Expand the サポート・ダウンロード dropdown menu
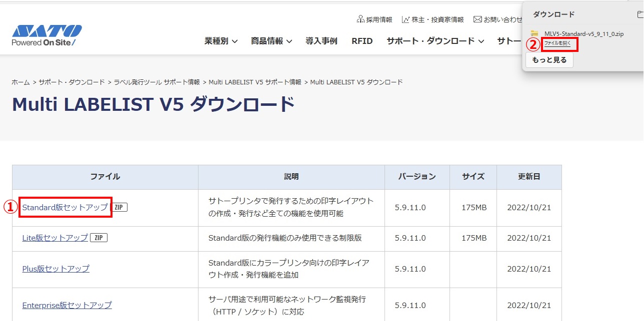 [x=435, y=41]
